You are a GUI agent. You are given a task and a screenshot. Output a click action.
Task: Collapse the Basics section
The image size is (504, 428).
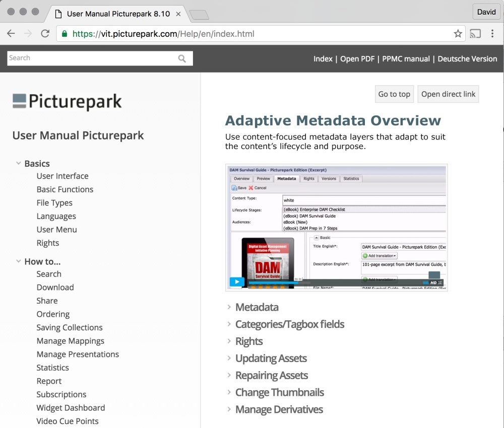19,164
